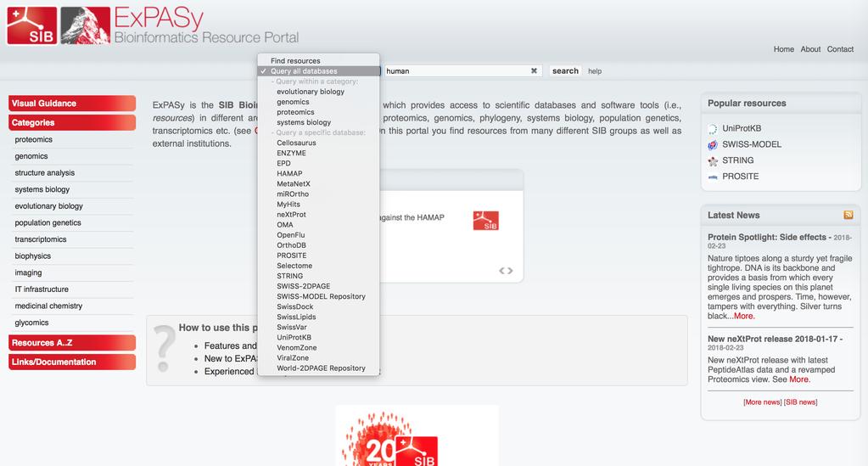Expand the Visual Guidance sidebar section

click(x=72, y=104)
